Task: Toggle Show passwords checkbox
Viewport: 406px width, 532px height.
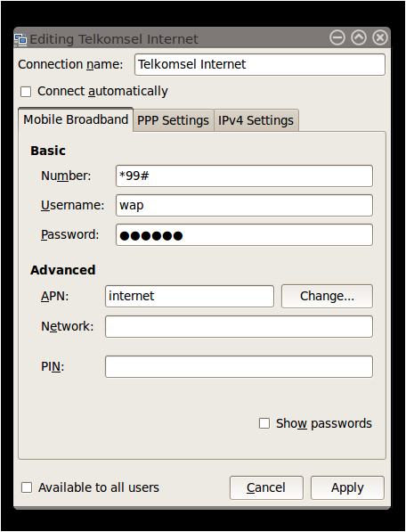Action: tap(264, 423)
